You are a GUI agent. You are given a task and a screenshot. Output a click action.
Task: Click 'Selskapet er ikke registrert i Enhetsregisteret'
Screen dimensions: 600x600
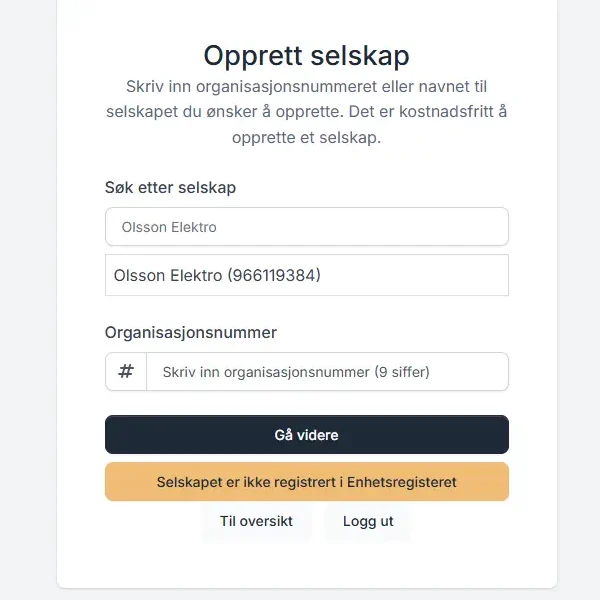[306, 482]
